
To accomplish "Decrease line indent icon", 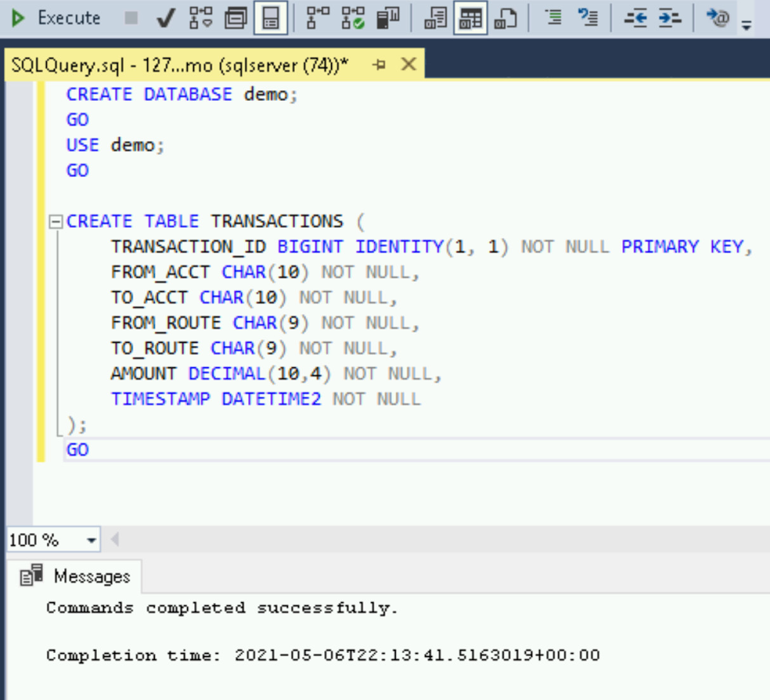I will [635, 18].
